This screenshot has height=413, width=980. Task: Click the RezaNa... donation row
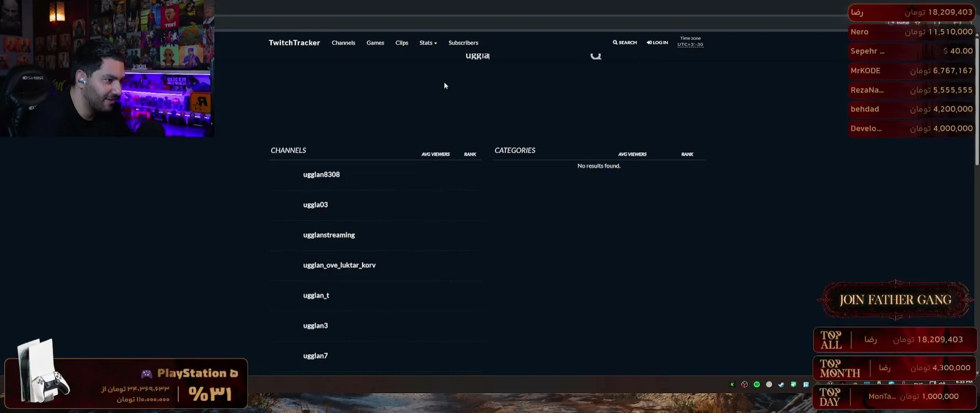[x=911, y=90]
